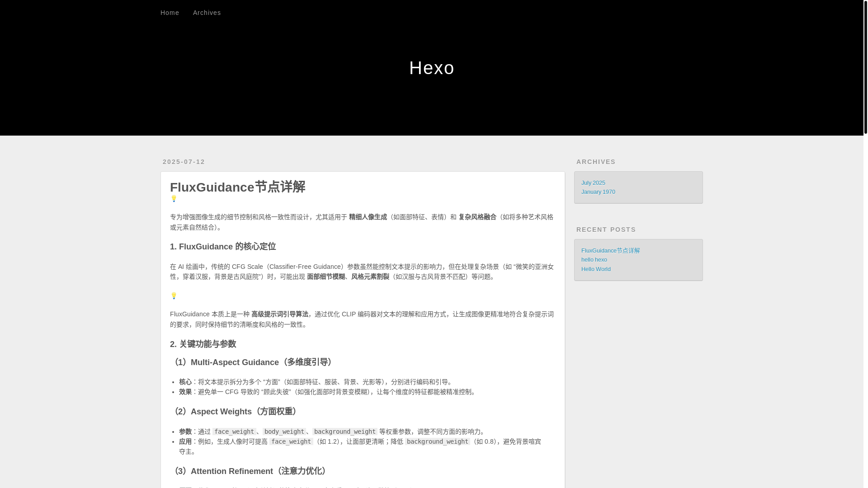
Task: Click the bold text 精细人像生成
Action: pyautogui.click(x=368, y=217)
